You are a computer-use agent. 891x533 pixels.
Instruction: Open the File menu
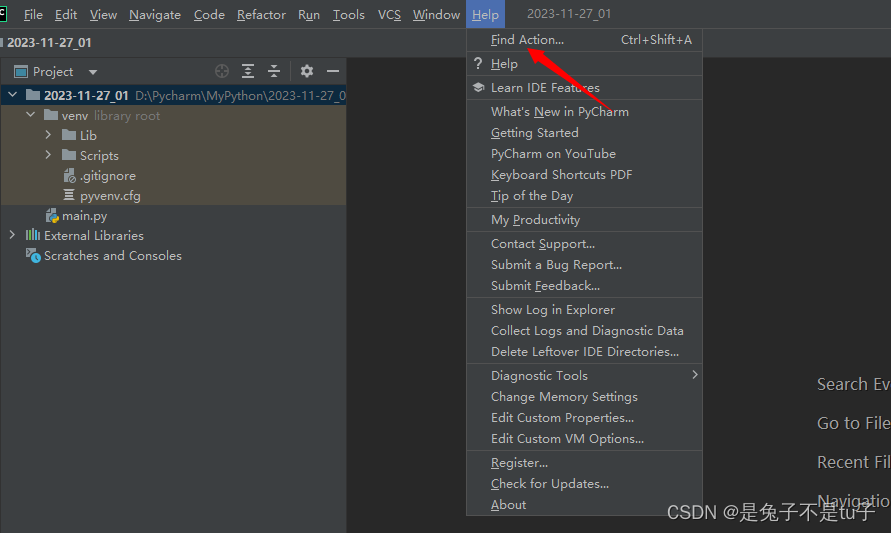pyautogui.click(x=33, y=15)
